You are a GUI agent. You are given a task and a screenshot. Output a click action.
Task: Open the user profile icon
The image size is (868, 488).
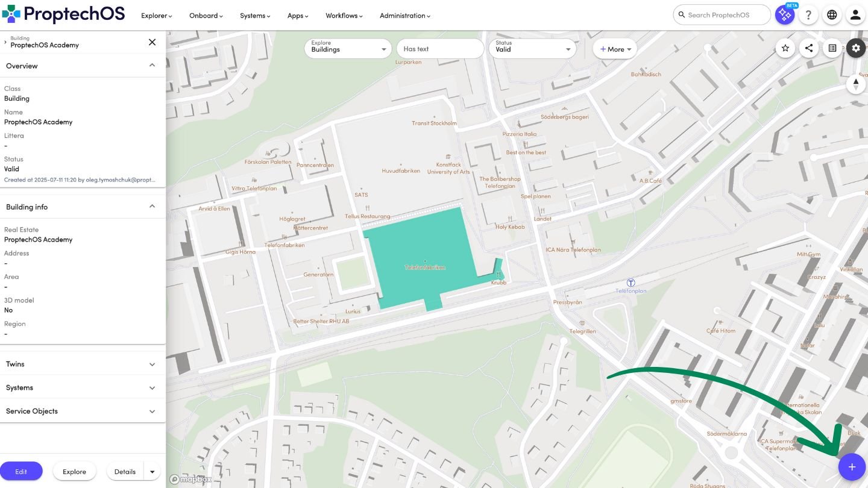(x=855, y=15)
